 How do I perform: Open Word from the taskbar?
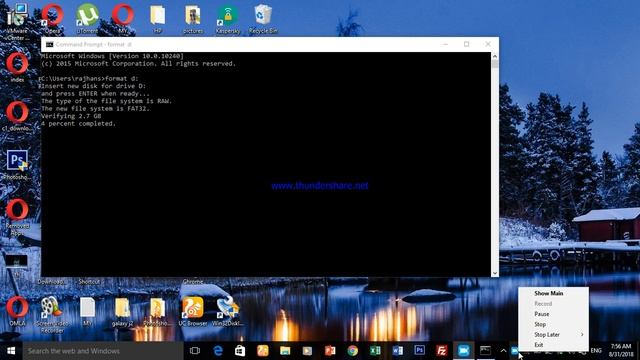click(397, 351)
